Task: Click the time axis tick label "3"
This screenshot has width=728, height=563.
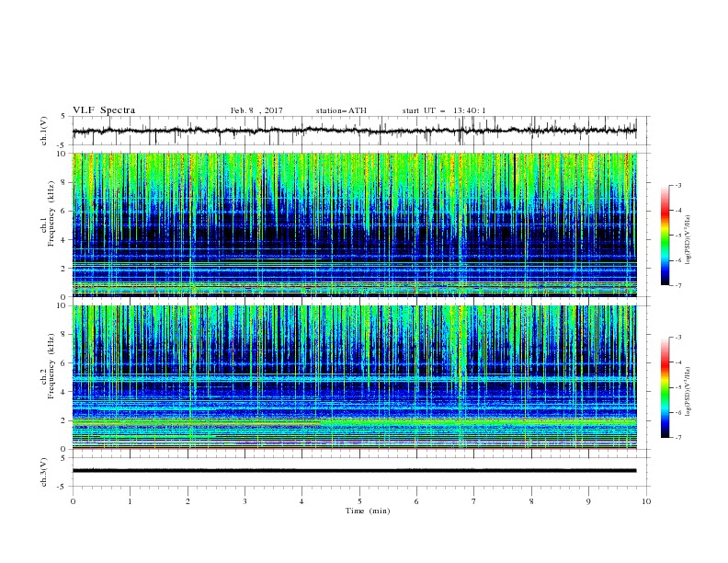Action: coord(245,501)
